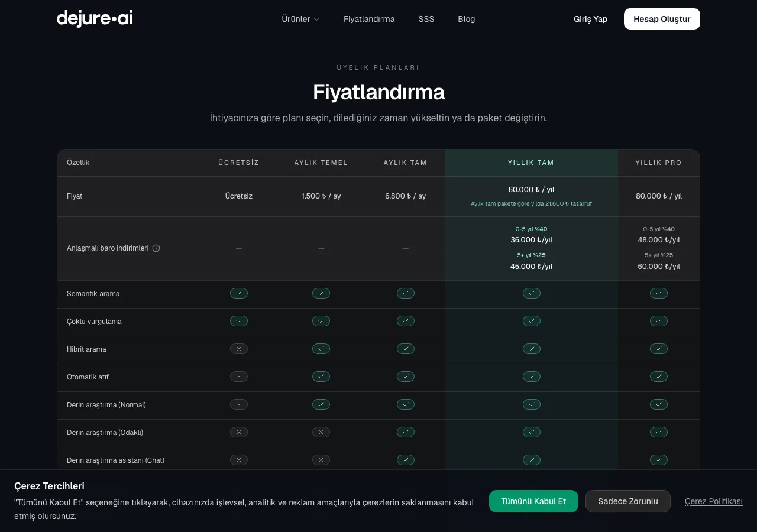Click Çoklu vurgulama check in Aylık Temel column
757x532 pixels.
click(x=321, y=321)
